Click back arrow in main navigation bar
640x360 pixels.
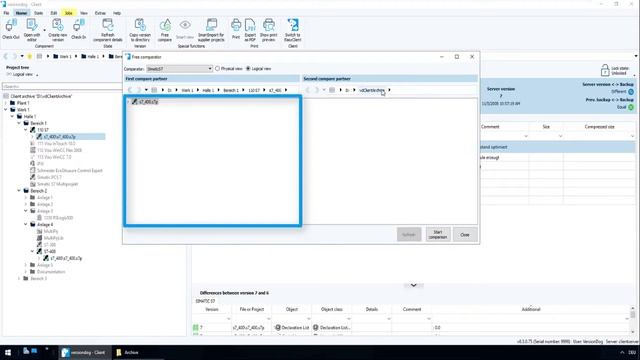coord(6,56)
